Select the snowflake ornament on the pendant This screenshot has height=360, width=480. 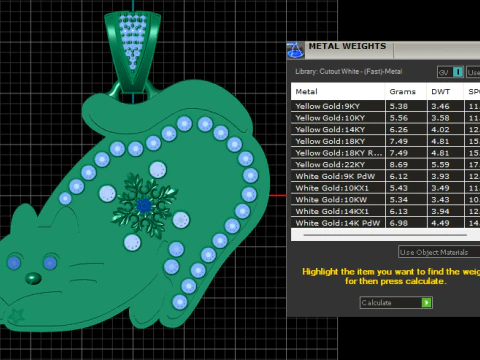145,205
